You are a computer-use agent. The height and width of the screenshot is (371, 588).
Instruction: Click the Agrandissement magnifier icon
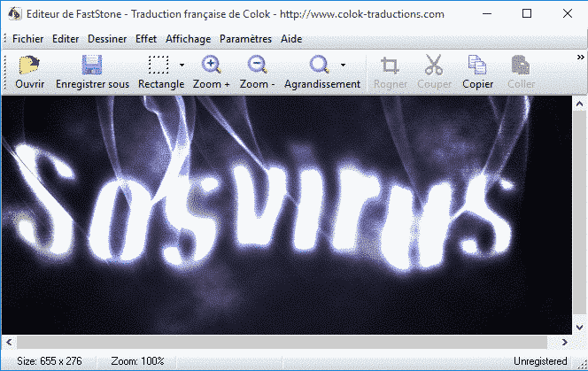click(320, 66)
